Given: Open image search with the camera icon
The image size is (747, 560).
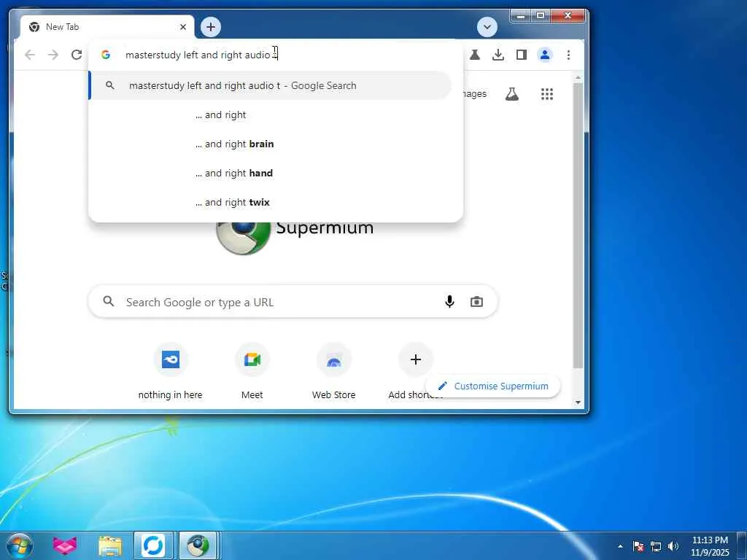Looking at the screenshot, I should pos(476,301).
